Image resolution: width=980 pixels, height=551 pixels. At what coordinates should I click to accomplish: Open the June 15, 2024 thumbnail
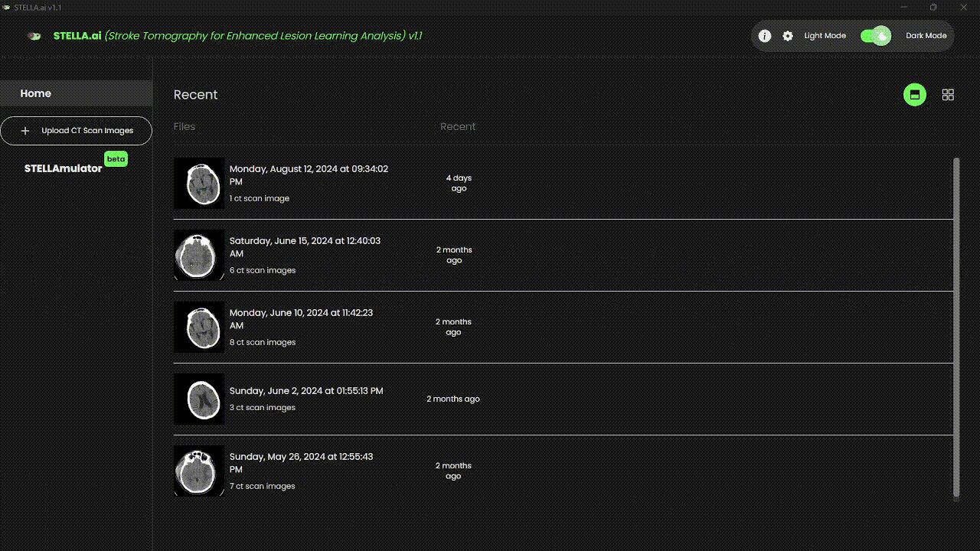(199, 255)
